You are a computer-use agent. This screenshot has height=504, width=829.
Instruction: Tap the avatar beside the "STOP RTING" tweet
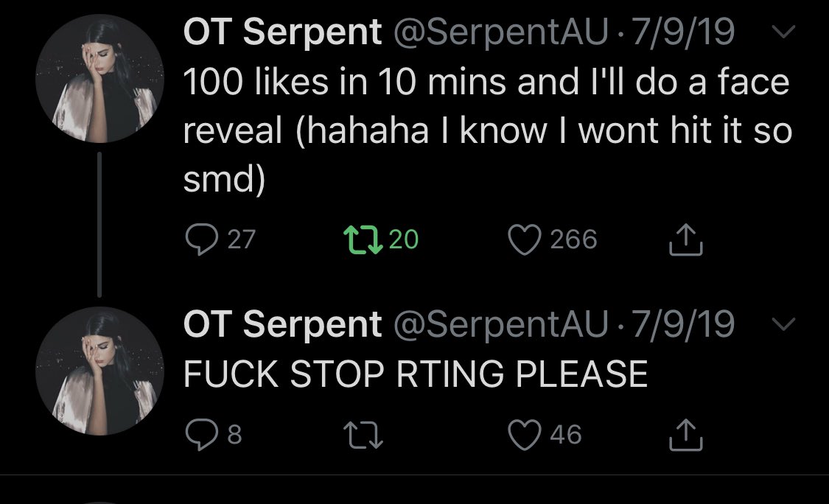tap(99, 371)
